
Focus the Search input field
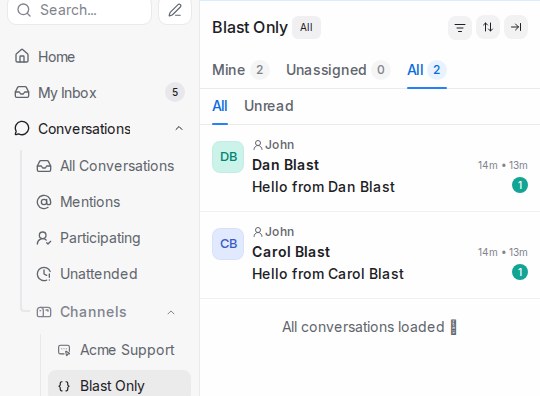tap(79, 10)
